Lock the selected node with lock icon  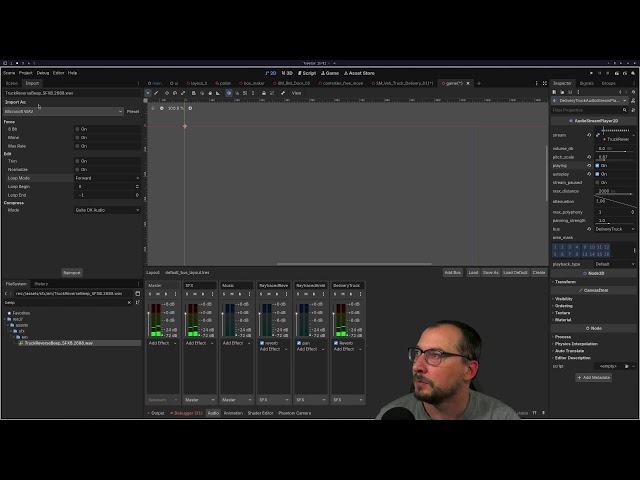pyautogui.click(x=264, y=93)
